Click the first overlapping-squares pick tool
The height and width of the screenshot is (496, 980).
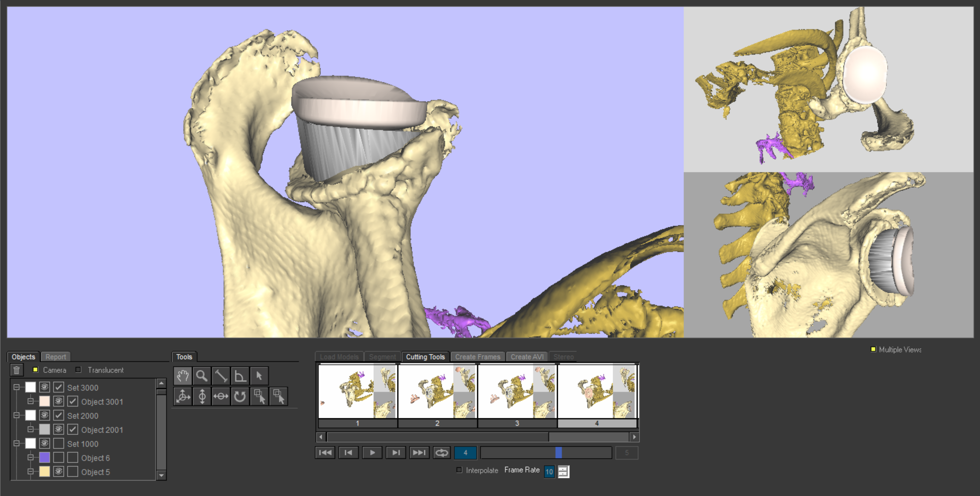259,396
